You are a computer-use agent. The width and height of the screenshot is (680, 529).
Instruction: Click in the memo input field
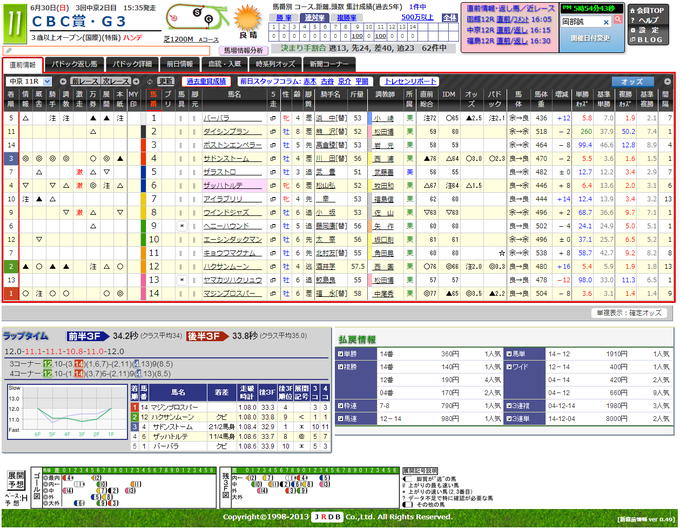[106, 51]
